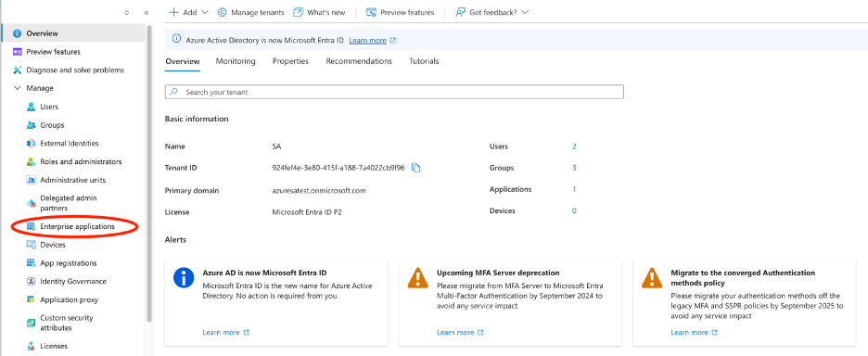
Task: Click the Identity Governance icon
Action: click(31, 281)
